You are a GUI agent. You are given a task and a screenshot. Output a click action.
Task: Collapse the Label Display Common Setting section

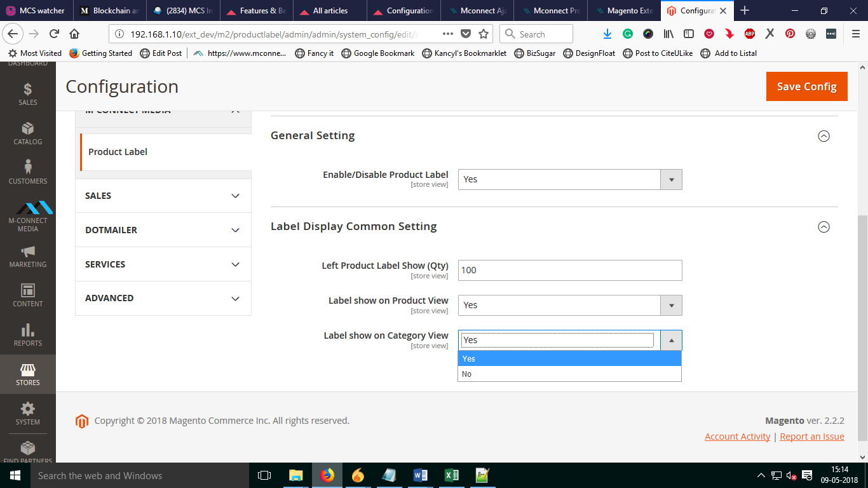(x=824, y=227)
